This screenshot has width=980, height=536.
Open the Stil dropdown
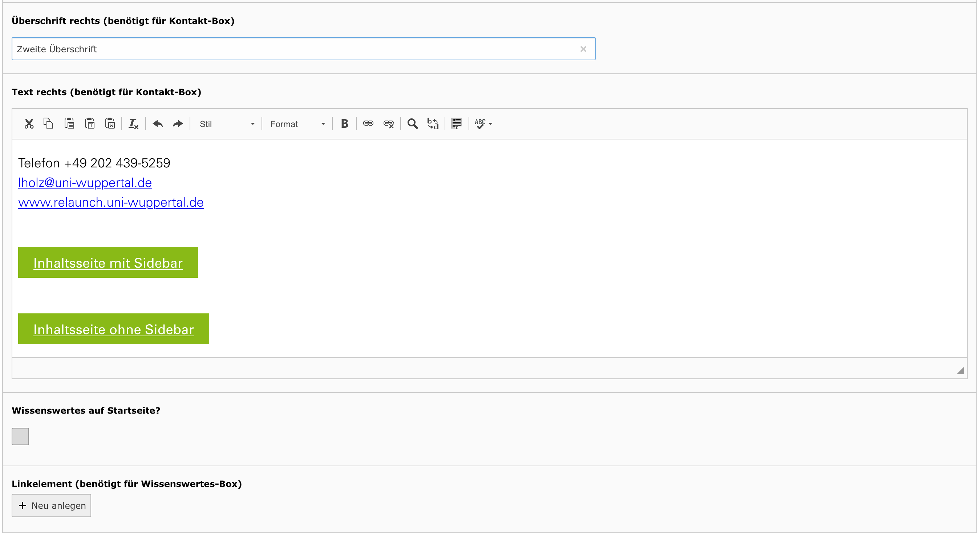226,124
